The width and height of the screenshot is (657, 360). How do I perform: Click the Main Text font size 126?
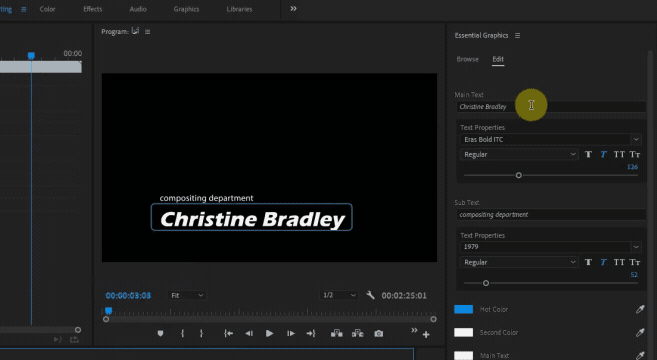point(632,167)
